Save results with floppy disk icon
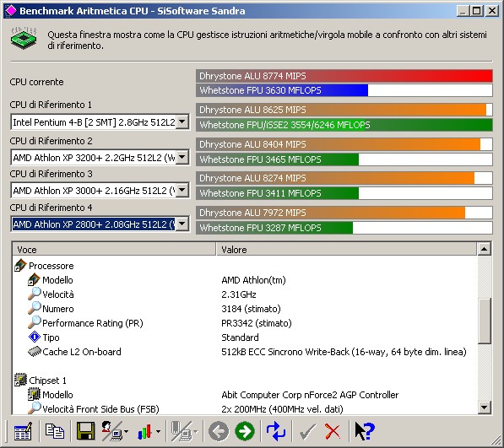504x448 pixels. [85, 431]
